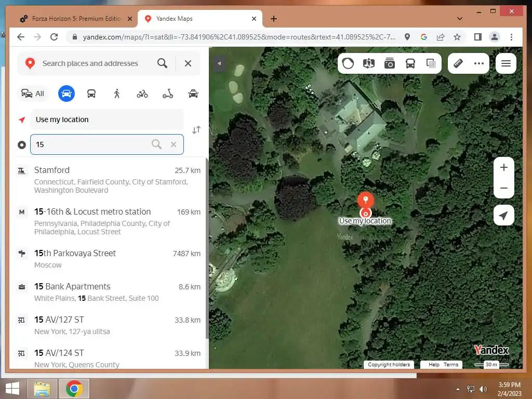532x399 pixels.
Task: Select the public transport route mode
Action: 91,94
